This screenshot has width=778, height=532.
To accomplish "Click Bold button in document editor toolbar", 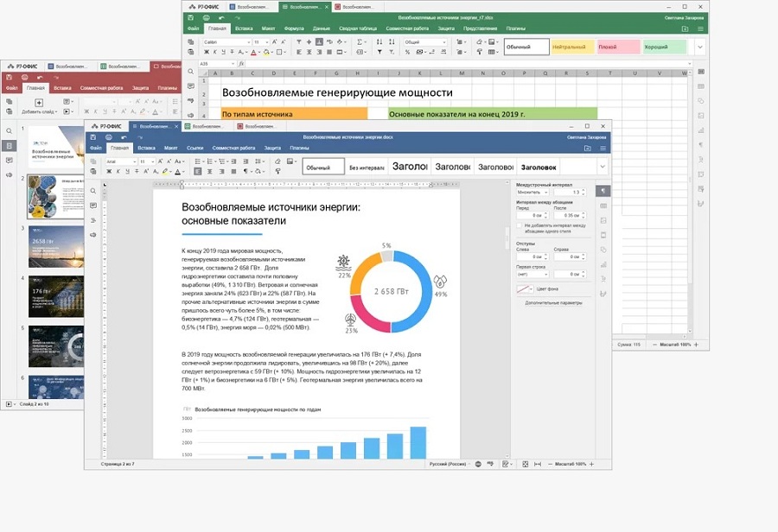I will coord(109,172).
